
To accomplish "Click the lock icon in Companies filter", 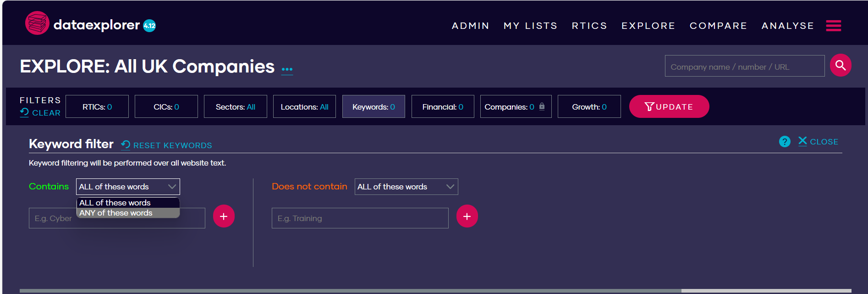I will [542, 106].
